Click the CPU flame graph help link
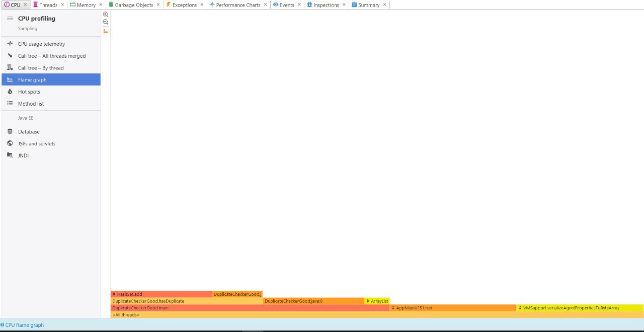Viewport: 644px width, 332px height. [25, 325]
